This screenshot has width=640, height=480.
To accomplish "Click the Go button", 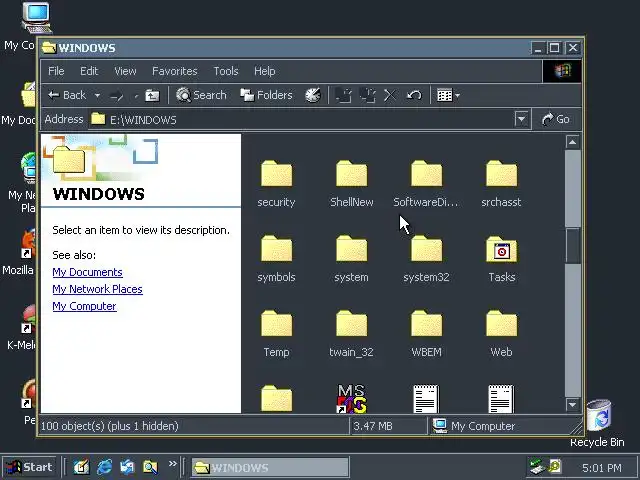I will click(x=556, y=119).
